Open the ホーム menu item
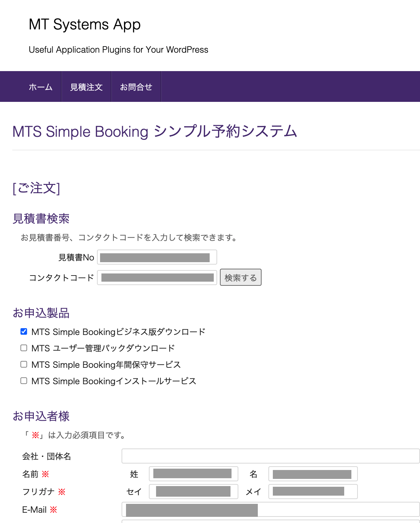This screenshot has height=523, width=420. 41,87
